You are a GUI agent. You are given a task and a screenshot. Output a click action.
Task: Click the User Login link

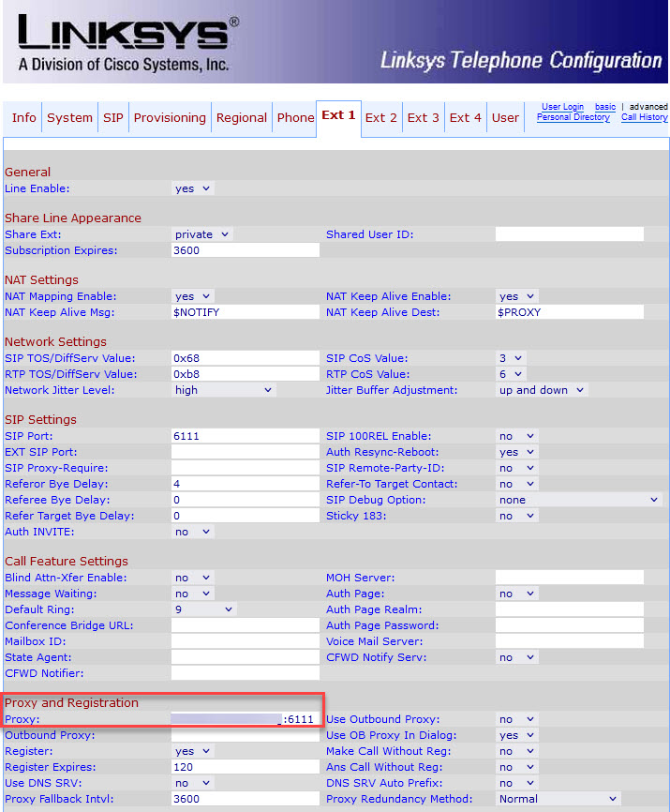tap(562, 107)
